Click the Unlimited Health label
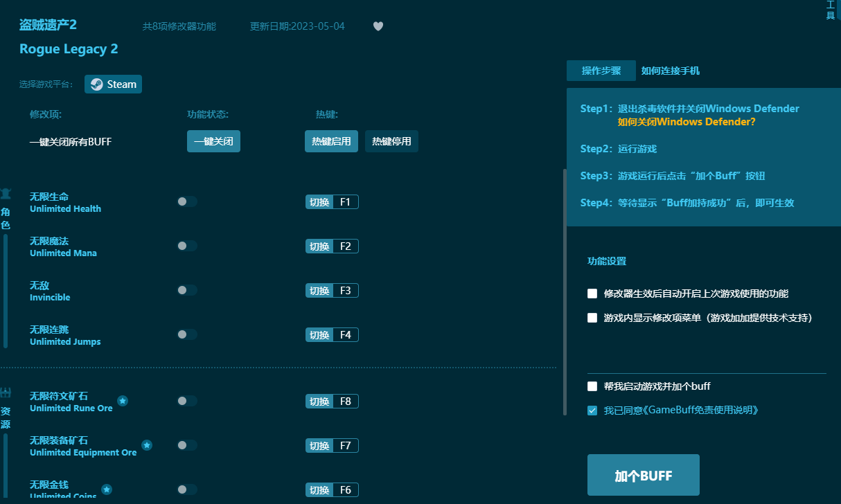This screenshot has height=504, width=841. click(x=65, y=209)
